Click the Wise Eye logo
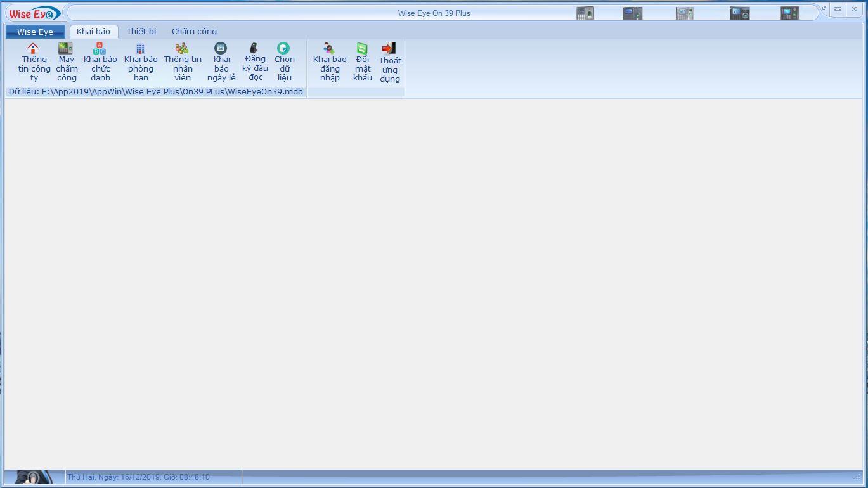The image size is (868, 488). pos(34,13)
